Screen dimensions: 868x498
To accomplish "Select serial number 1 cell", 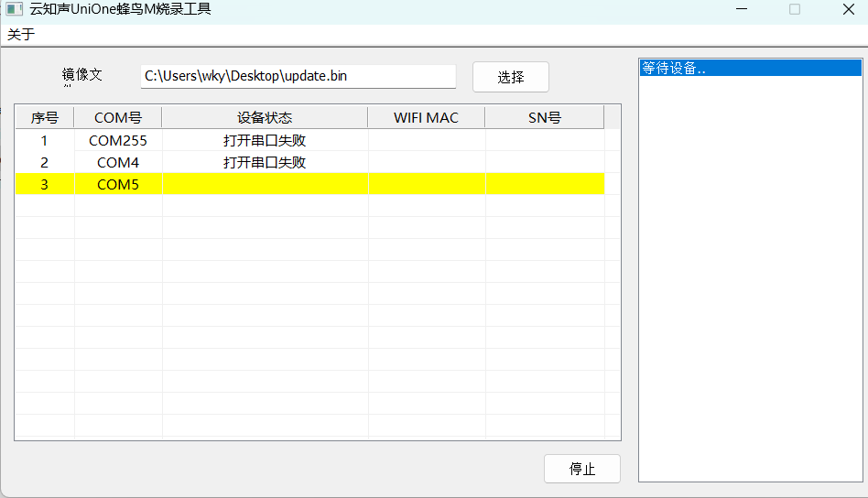I will (44, 141).
